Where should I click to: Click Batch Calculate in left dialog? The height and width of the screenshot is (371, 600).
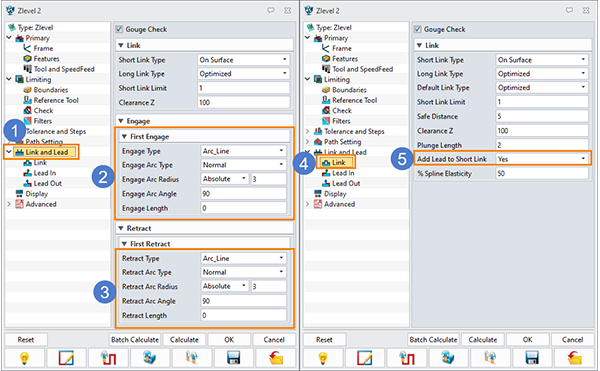coord(135,340)
